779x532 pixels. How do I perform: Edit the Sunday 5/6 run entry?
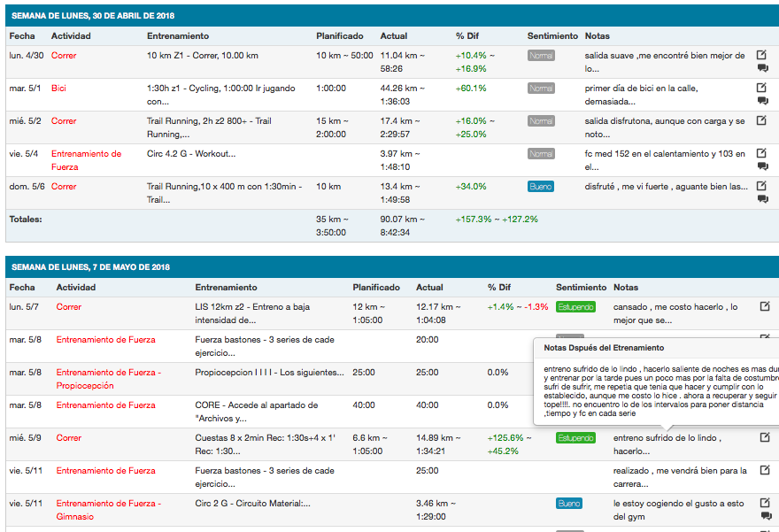coord(762,186)
